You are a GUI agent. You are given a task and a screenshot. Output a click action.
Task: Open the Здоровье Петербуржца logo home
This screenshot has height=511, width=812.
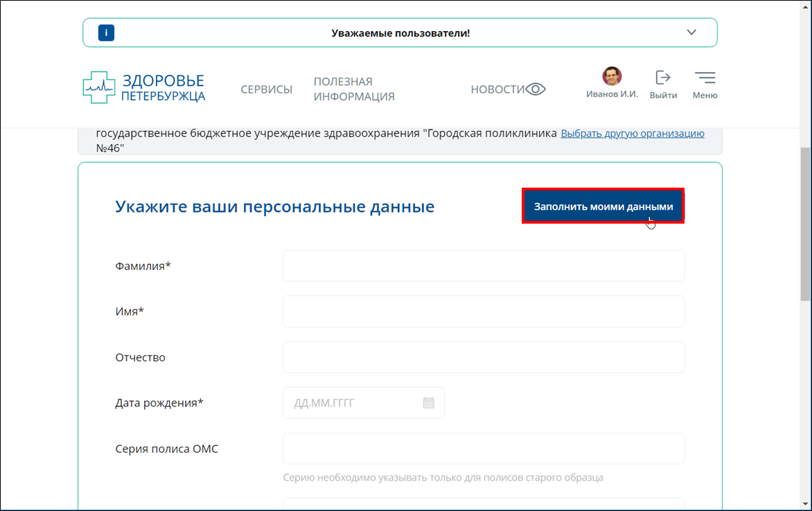coord(144,87)
